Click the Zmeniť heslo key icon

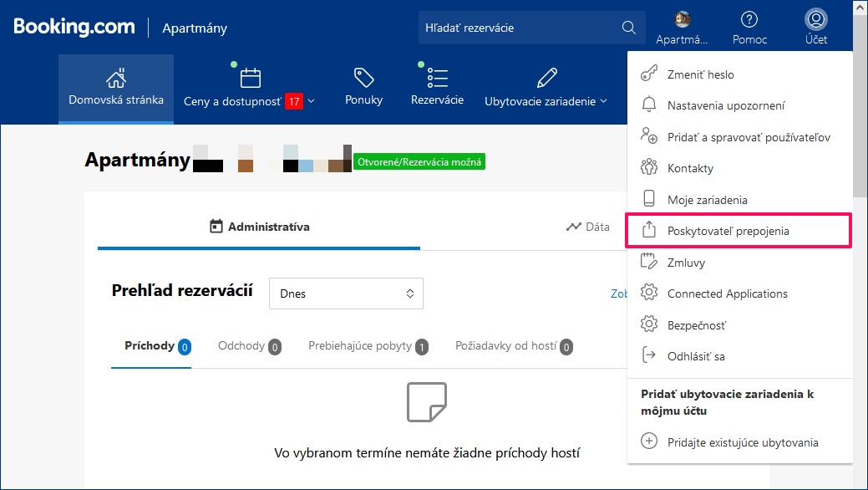(x=649, y=74)
